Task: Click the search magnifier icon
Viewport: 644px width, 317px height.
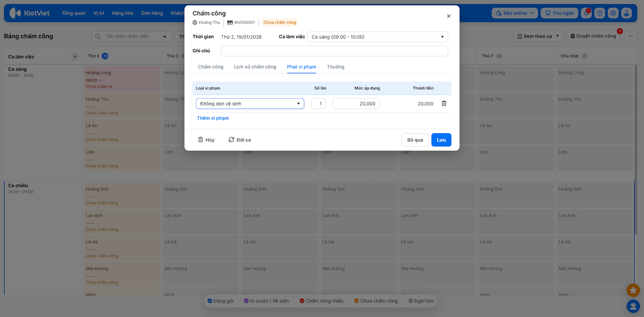Action: click(98, 37)
